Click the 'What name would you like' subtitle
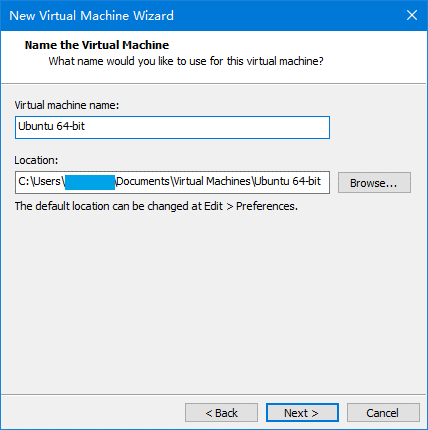 click(x=186, y=61)
